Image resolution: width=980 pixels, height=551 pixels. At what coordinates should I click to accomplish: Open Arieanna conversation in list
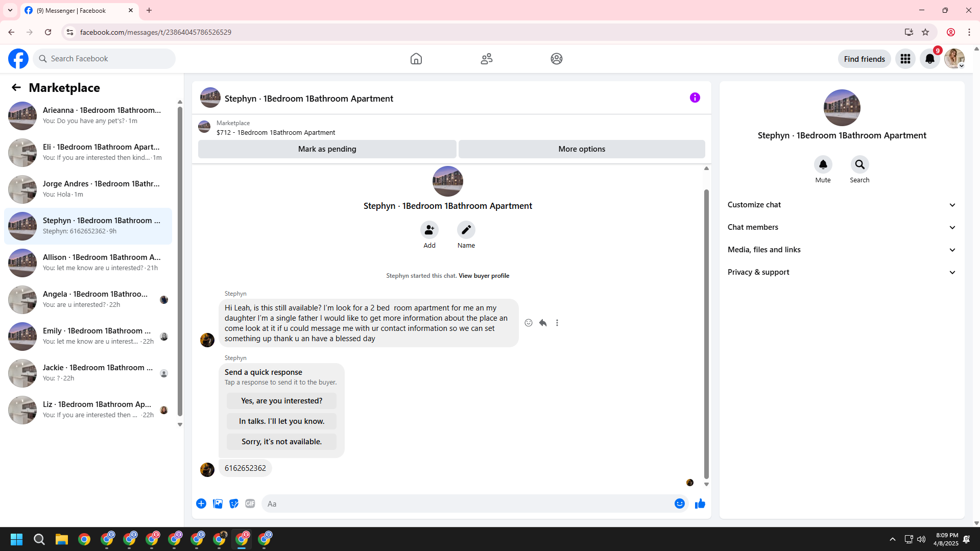(x=88, y=116)
